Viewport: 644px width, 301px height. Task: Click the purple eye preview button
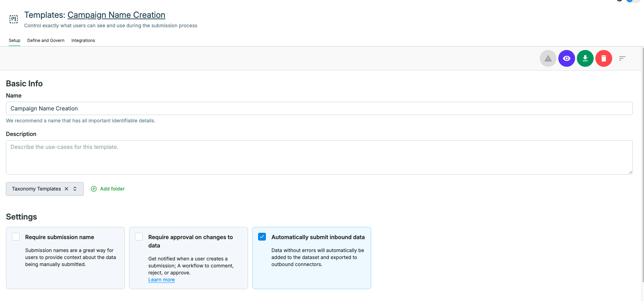tap(567, 58)
